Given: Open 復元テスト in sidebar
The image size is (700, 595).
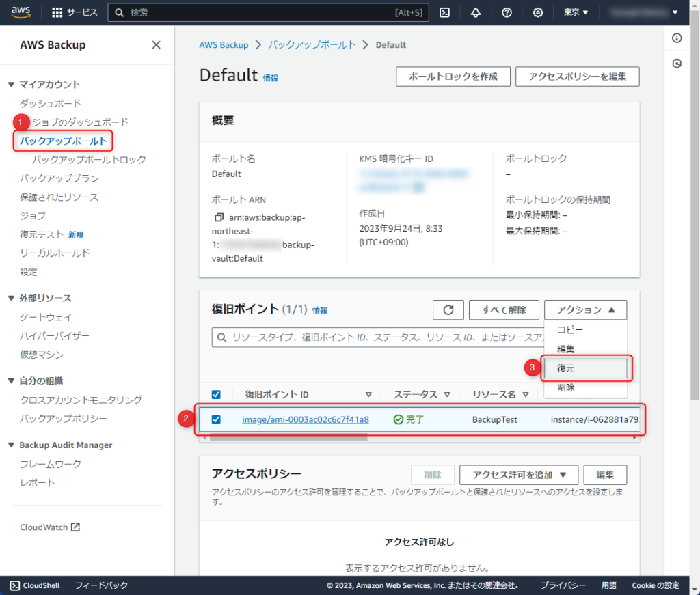Looking at the screenshot, I should coord(42,234).
